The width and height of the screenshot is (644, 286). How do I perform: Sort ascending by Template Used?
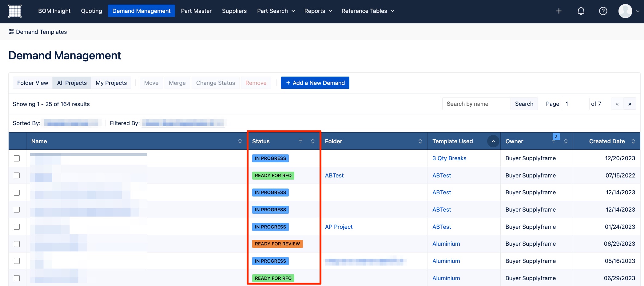click(x=493, y=141)
